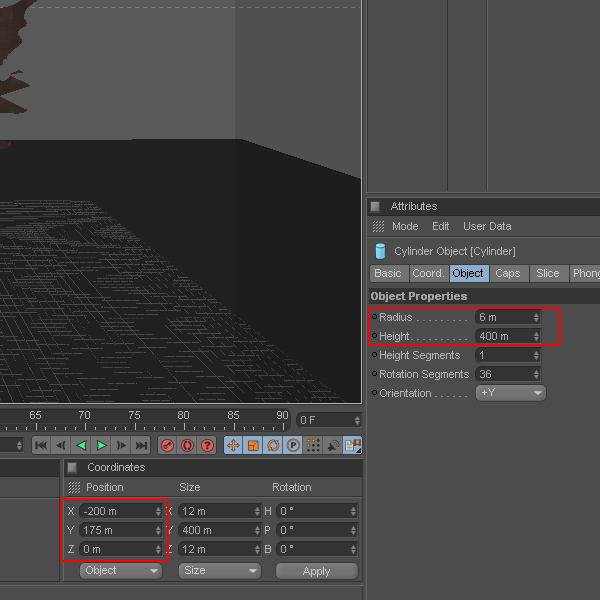Click the Height Segments spinner arrows
Image resolution: width=600 pixels, height=600 pixels.
pyautogui.click(x=536, y=355)
